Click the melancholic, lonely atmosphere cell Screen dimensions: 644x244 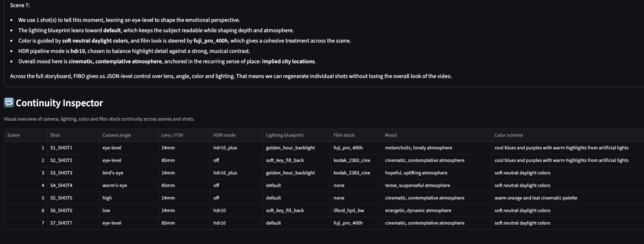[x=419, y=148]
